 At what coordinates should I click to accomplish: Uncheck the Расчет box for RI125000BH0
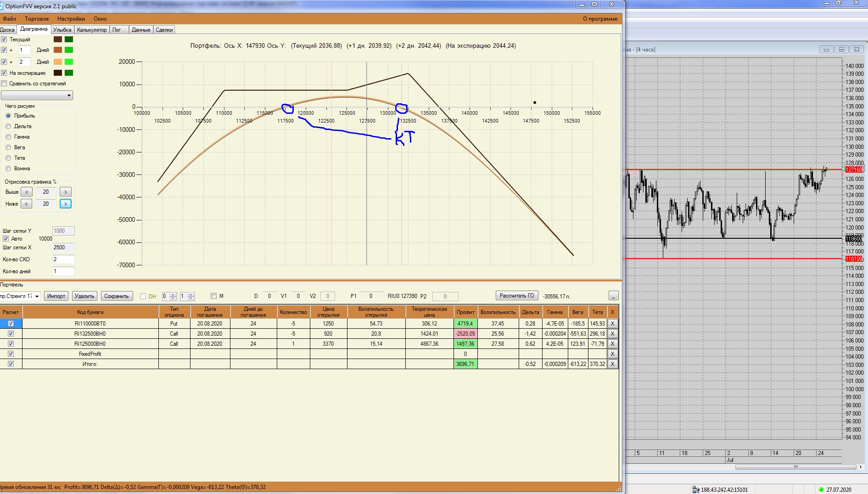(11, 344)
